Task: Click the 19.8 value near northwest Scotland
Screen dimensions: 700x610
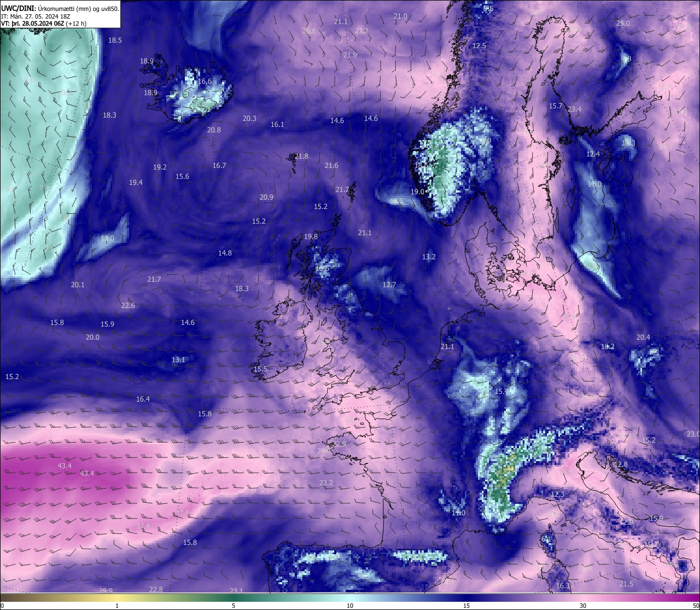Action: (x=311, y=236)
